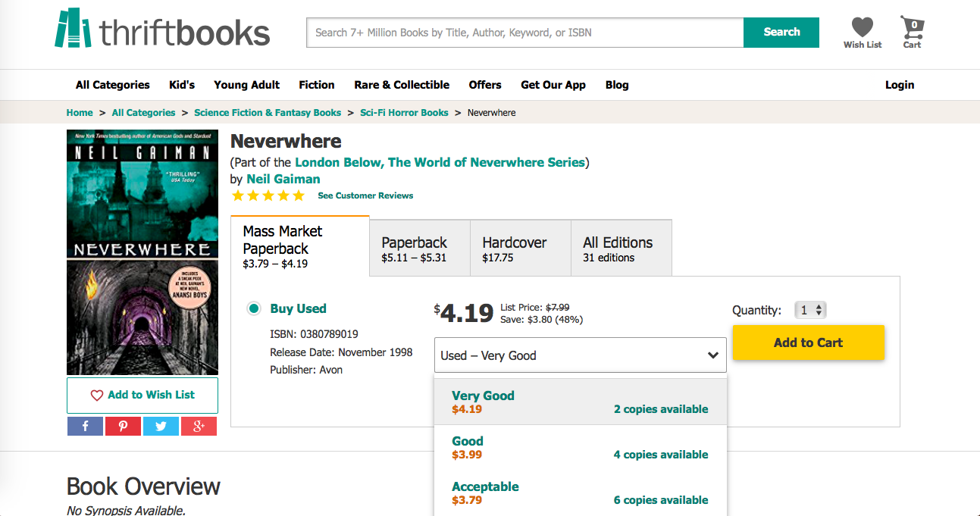Share on Facebook
This screenshot has width=980, height=516.
click(x=85, y=427)
